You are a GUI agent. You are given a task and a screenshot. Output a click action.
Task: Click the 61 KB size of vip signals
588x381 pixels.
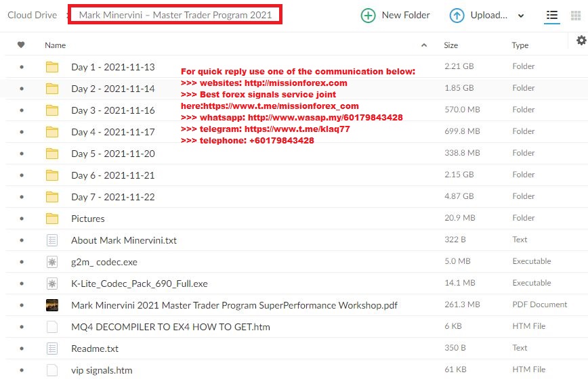coord(456,369)
